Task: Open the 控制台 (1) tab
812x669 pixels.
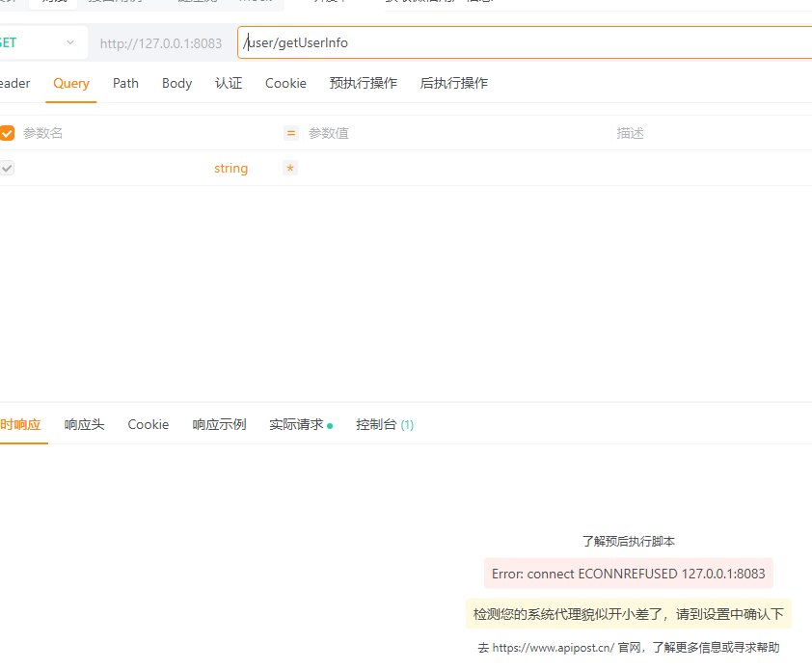Action: coord(385,424)
